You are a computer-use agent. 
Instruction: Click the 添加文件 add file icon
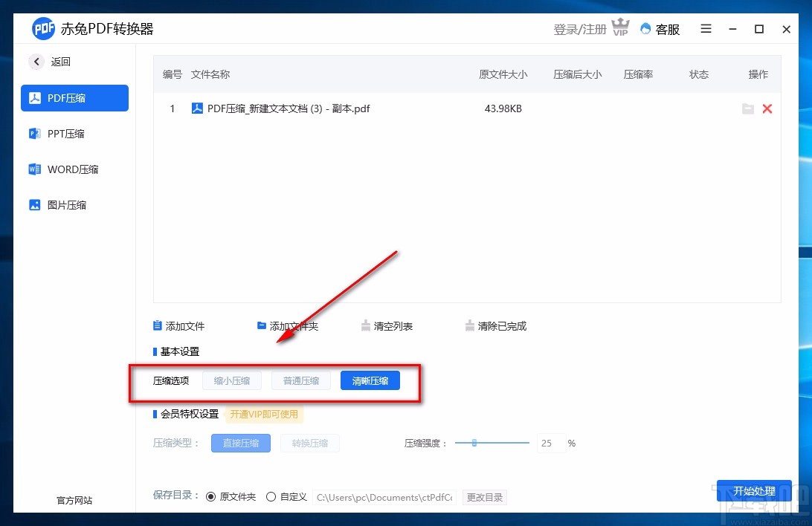pyautogui.click(x=156, y=325)
